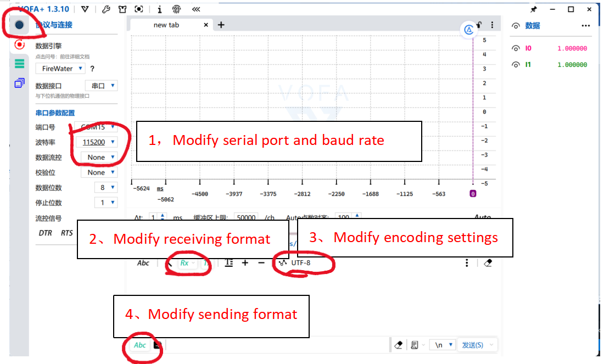
Task: Toggle the Abc send format button
Action: 140,345
